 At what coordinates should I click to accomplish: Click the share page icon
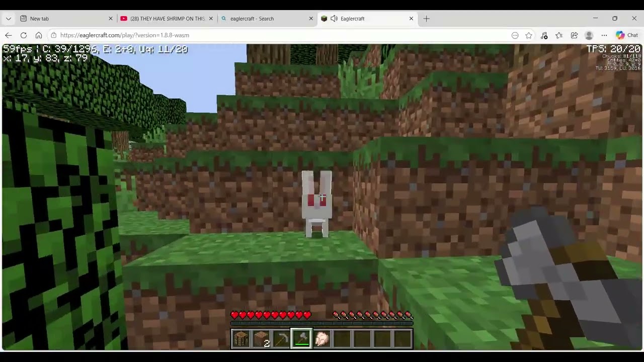click(574, 35)
